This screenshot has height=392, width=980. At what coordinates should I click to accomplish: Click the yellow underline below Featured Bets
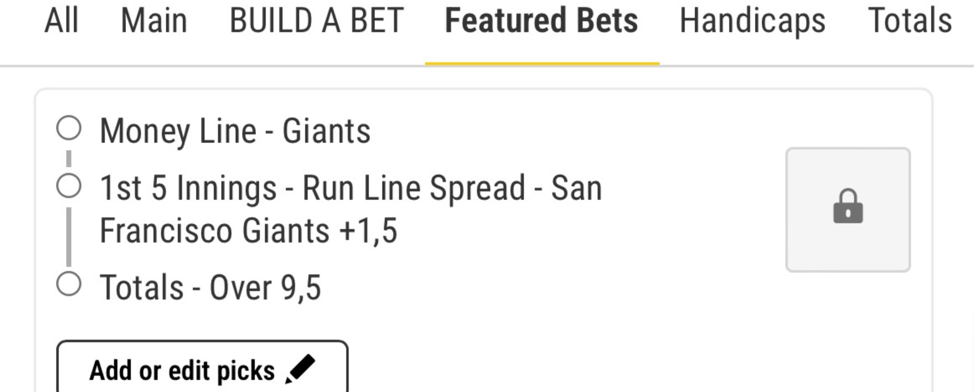(542, 64)
